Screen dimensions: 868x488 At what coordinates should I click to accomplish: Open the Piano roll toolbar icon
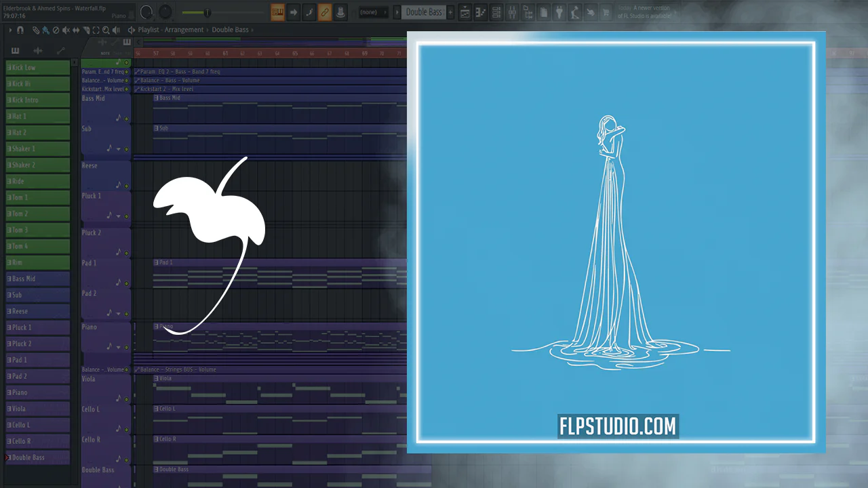[481, 12]
